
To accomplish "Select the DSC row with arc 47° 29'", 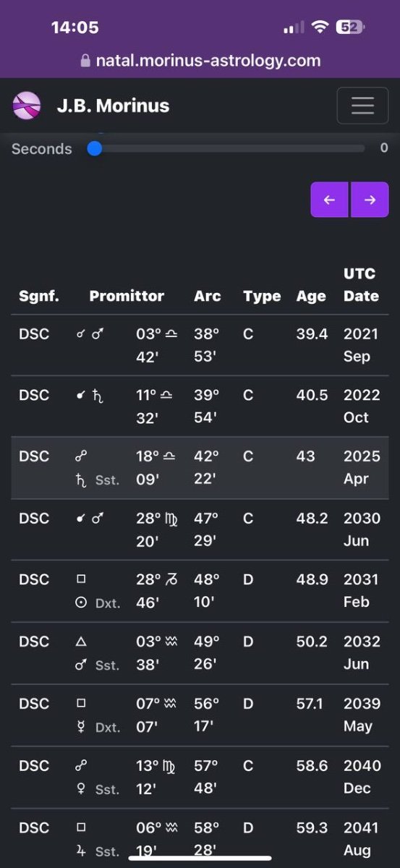I will (200, 529).
